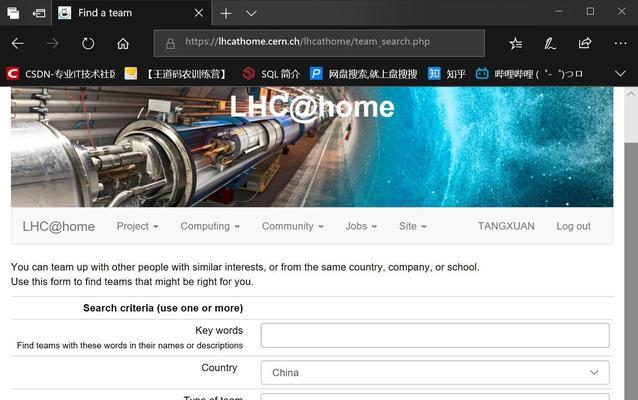This screenshot has height=400, width=638.
Task: Open the 知乎 bookmark
Action: click(x=446, y=74)
